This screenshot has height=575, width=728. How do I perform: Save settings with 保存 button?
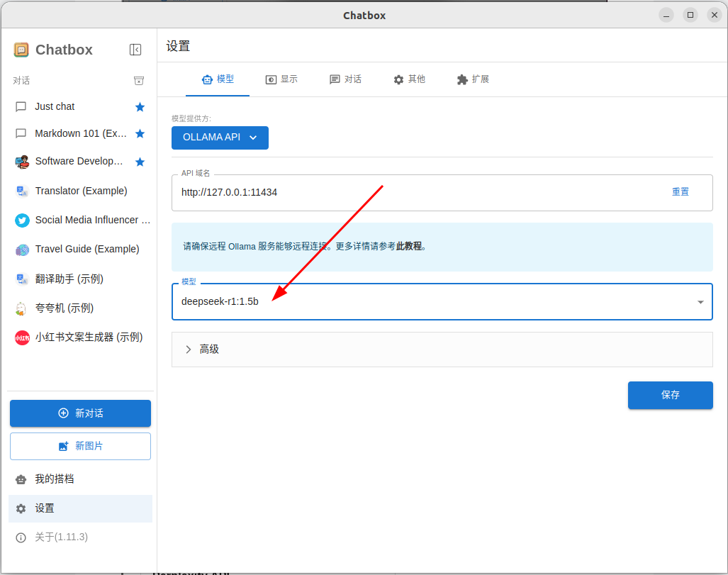(670, 395)
